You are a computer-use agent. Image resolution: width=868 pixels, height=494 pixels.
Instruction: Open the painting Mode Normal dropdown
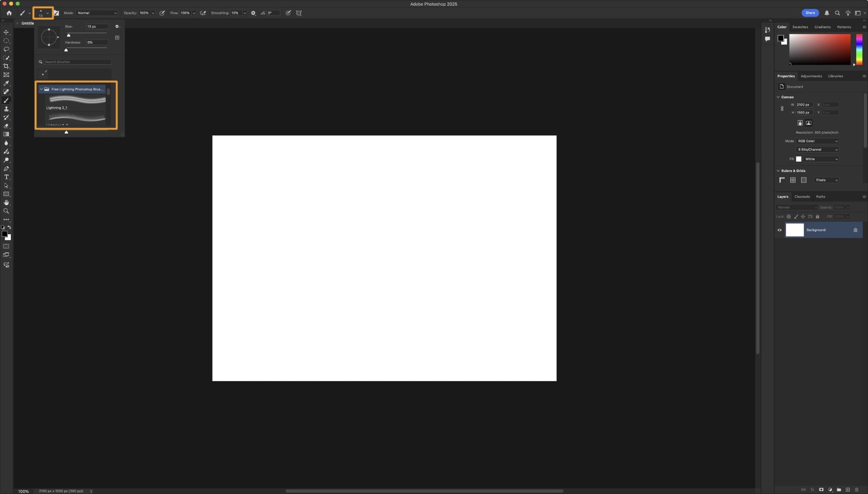pos(97,13)
